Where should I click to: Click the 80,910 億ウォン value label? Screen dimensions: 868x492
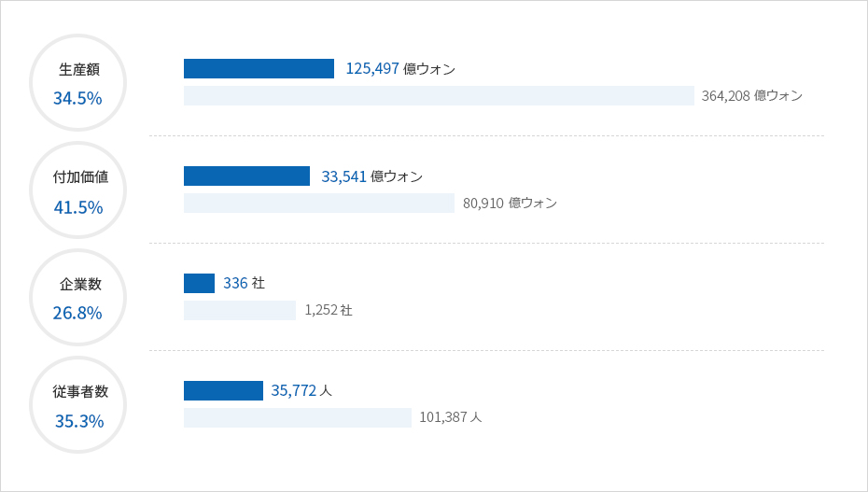tap(510, 204)
